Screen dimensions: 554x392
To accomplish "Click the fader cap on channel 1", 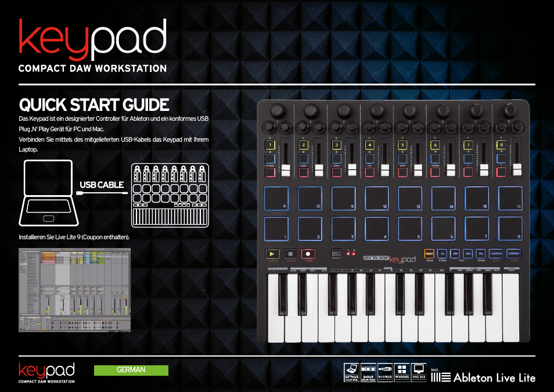I will tap(286, 170).
